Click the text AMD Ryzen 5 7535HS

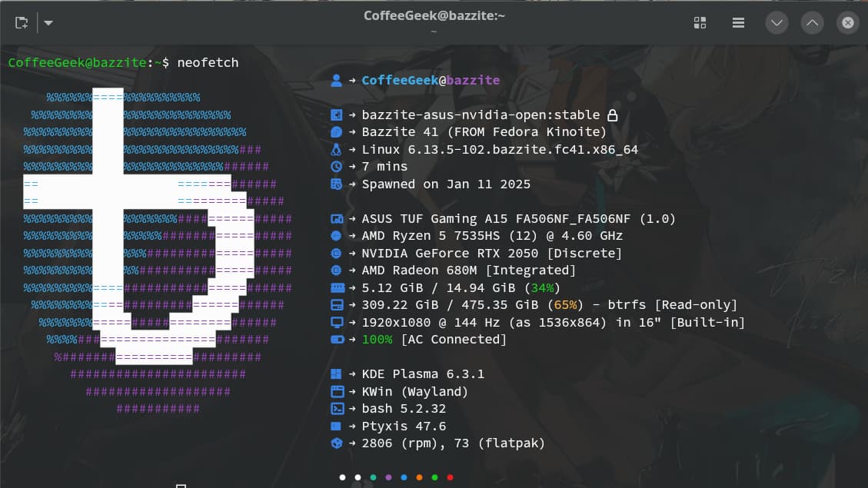(x=430, y=236)
